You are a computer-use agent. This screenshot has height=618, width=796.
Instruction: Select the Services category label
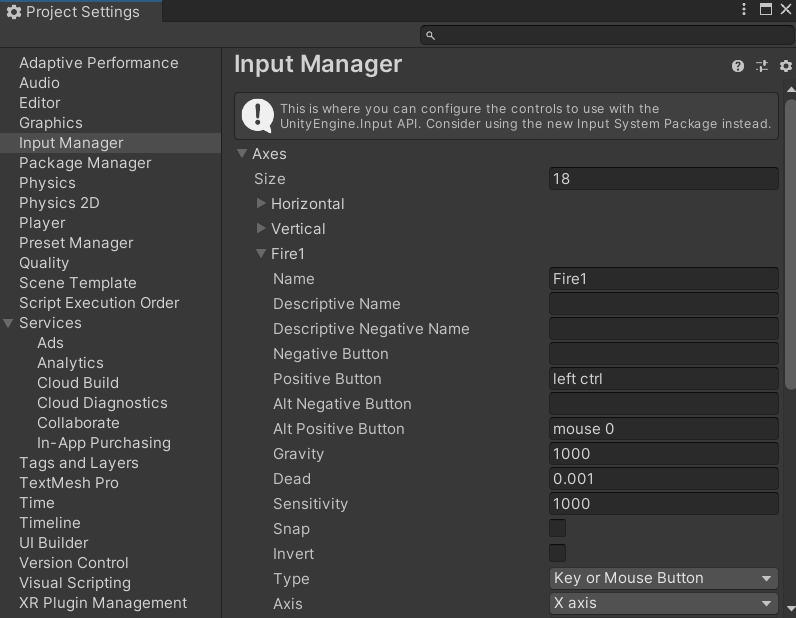(x=50, y=323)
